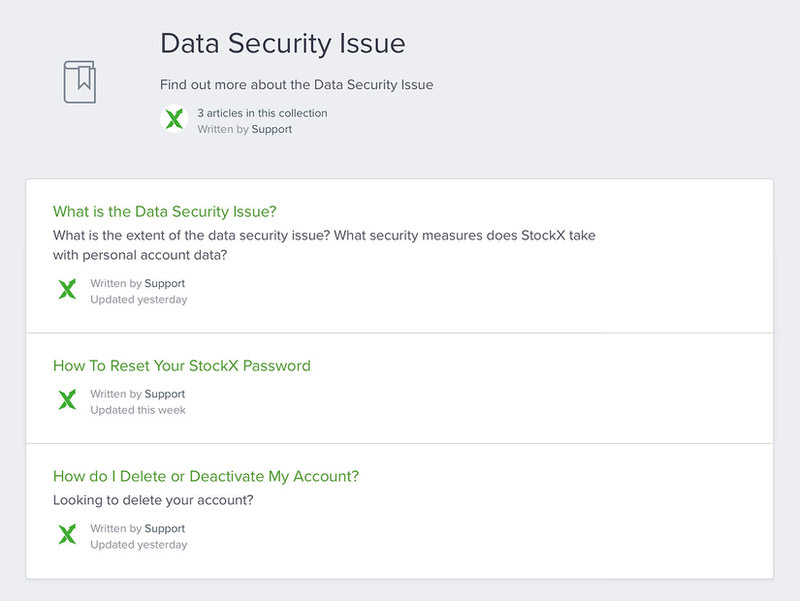Open 'How To Reset Your StockX Password' article
Viewport: 800px width, 601px height.
[x=182, y=366]
